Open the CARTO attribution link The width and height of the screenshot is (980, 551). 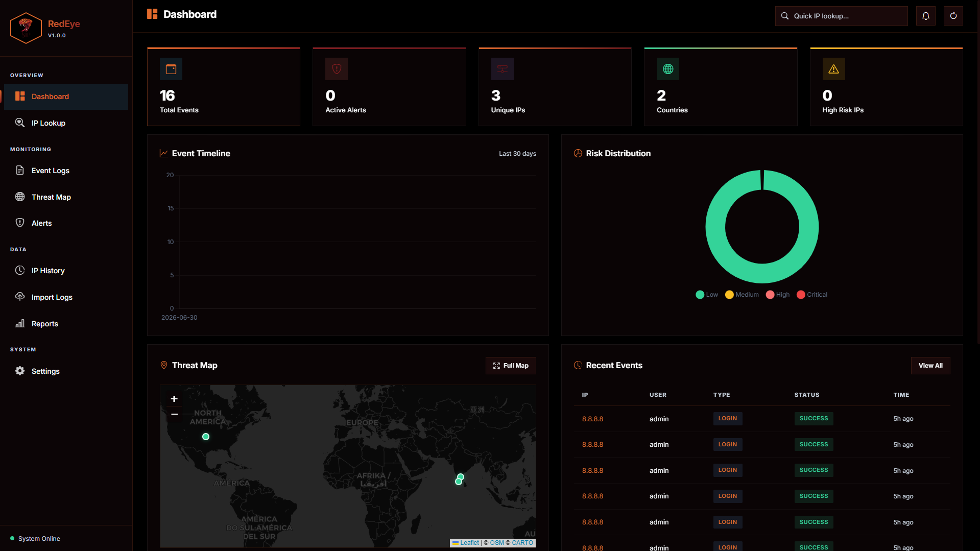coord(522,543)
